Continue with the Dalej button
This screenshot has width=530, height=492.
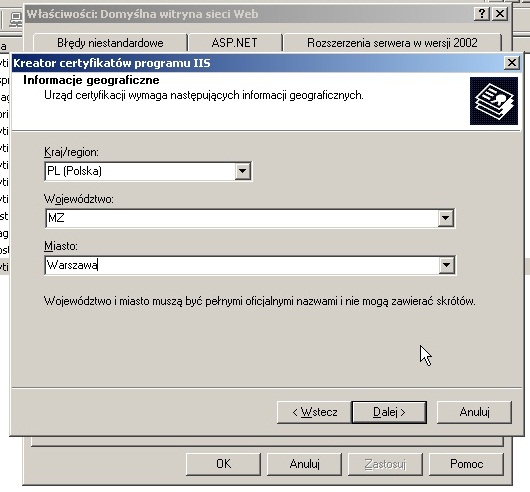[389, 412]
